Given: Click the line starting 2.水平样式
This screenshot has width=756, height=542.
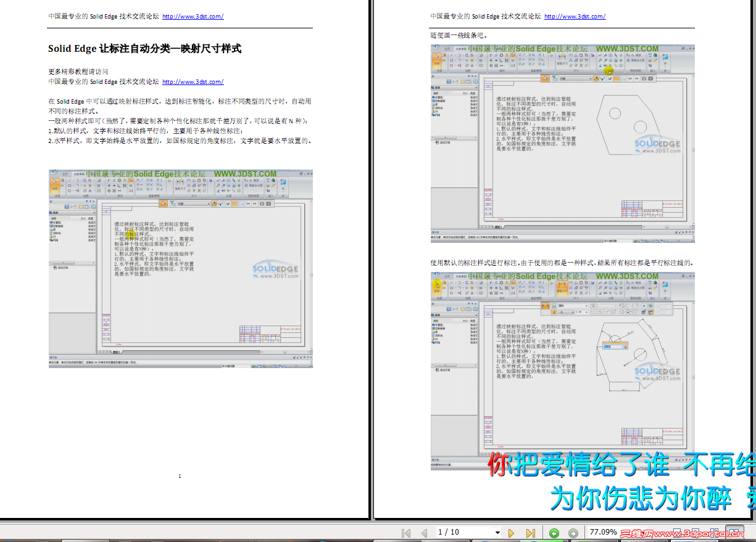Looking at the screenshot, I should click(180, 141).
